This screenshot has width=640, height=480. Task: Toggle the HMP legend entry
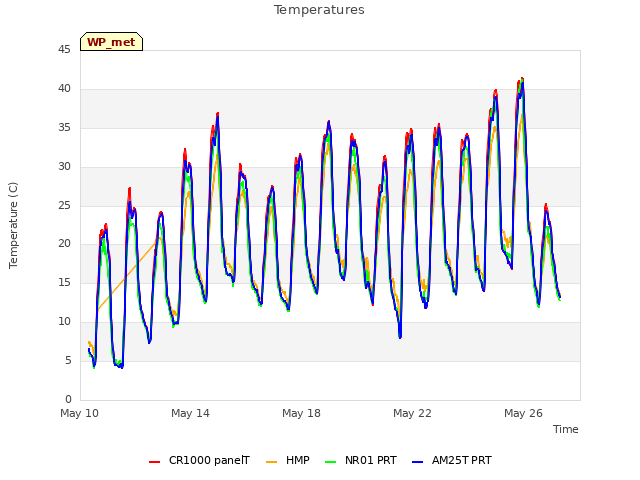(288, 460)
